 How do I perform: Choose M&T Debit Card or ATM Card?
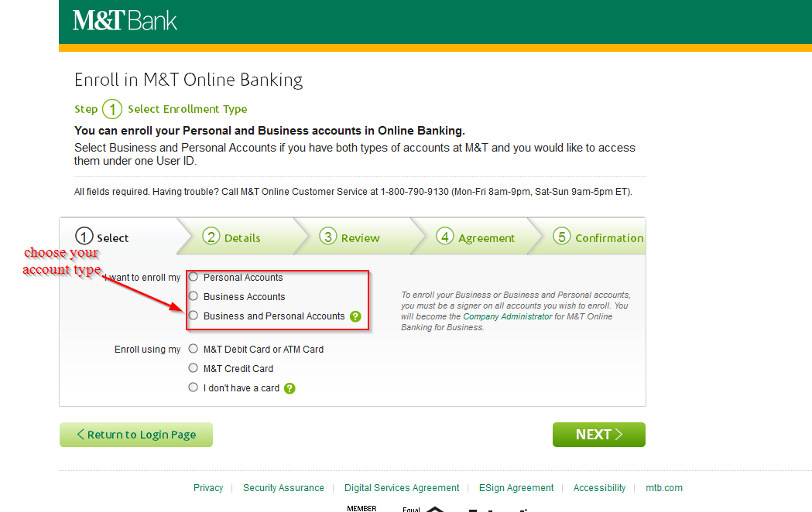(194, 349)
